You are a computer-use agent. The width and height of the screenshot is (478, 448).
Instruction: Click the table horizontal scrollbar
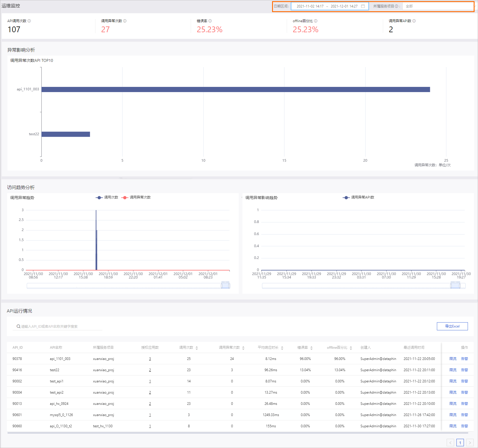pyautogui.click(x=238, y=433)
